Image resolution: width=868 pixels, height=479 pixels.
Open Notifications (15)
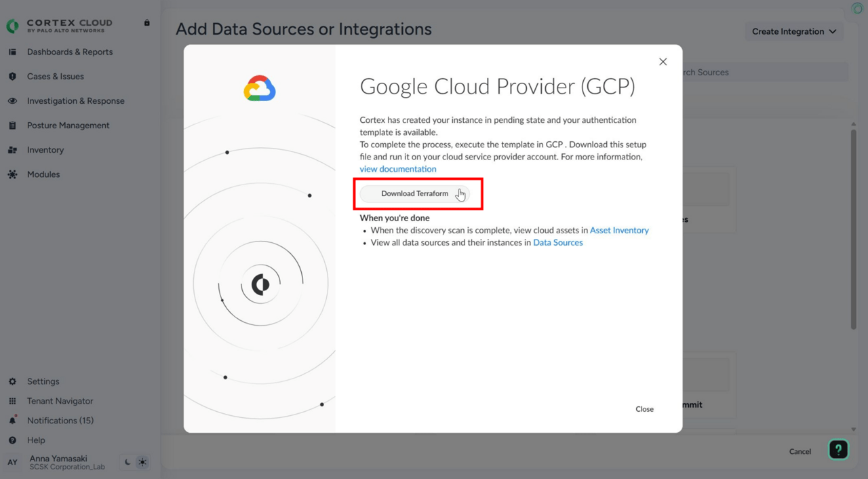pos(60,421)
